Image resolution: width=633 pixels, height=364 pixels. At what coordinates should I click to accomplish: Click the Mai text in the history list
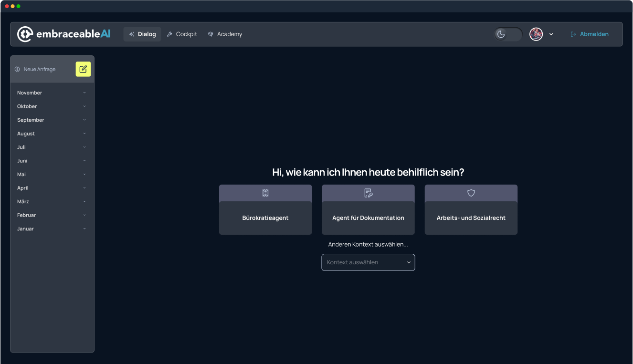tap(21, 175)
